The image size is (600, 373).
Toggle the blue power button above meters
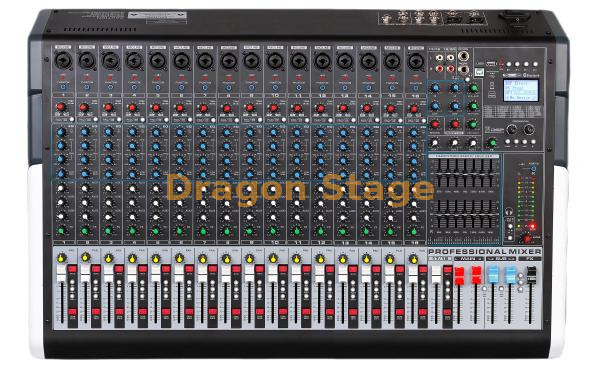tap(533, 169)
